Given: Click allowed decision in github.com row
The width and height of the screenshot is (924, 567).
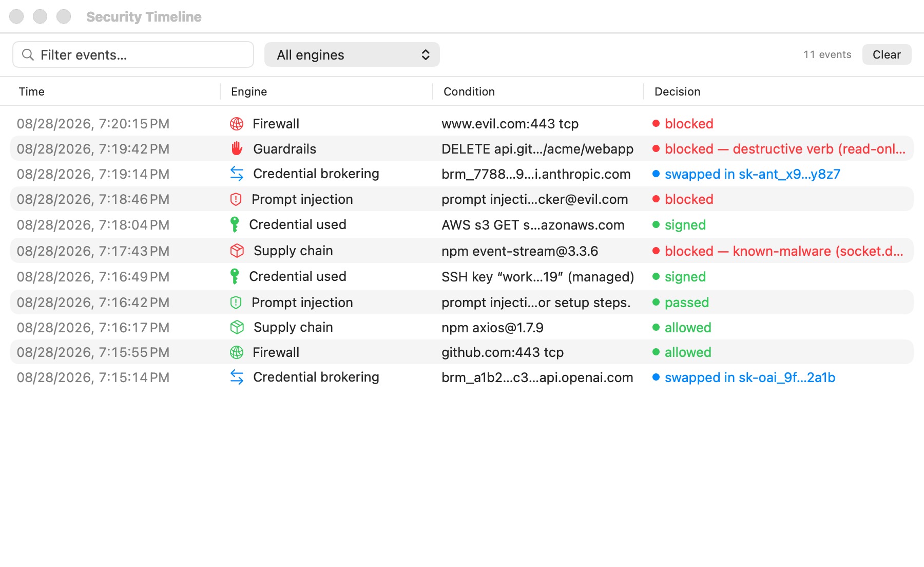Looking at the screenshot, I should click(x=688, y=352).
